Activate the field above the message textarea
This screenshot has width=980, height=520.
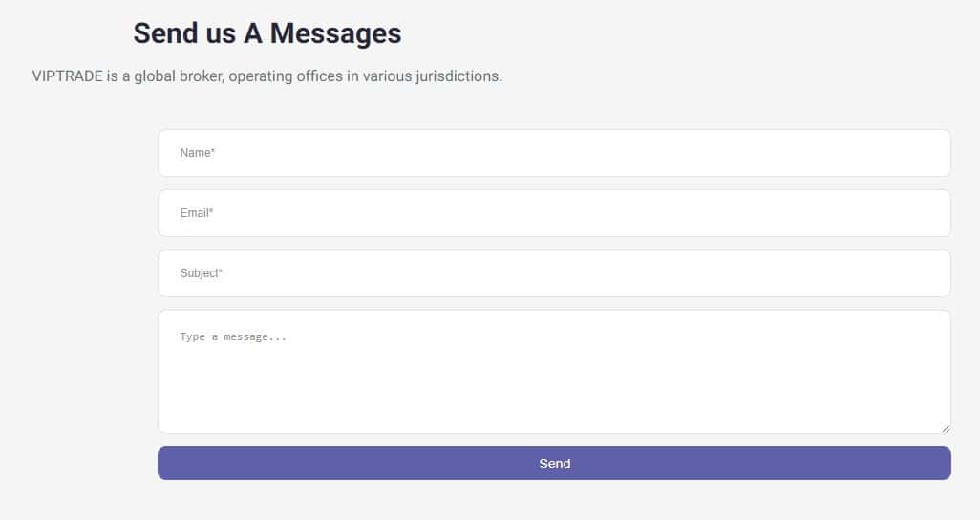tap(554, 273)
